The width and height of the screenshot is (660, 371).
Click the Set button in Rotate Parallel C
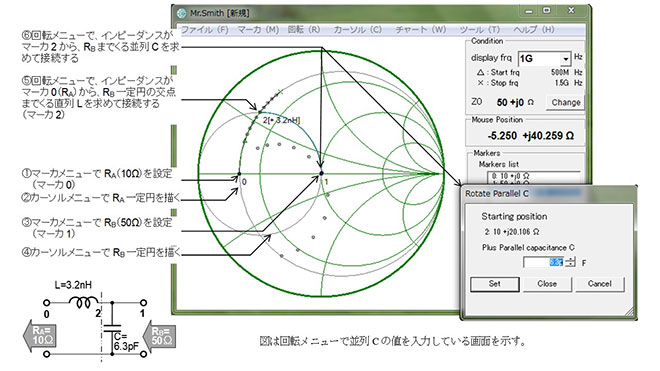(495, 284)
